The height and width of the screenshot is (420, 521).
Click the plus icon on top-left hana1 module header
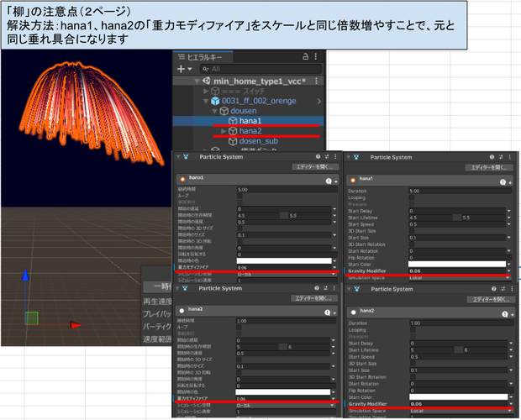tap(335, 181)
